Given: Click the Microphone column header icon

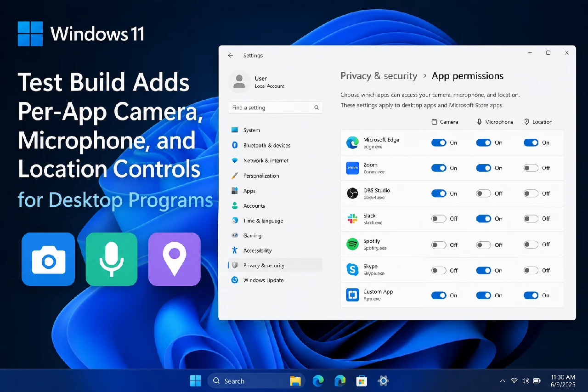Looking at the screenshot, I should (479, 122).
